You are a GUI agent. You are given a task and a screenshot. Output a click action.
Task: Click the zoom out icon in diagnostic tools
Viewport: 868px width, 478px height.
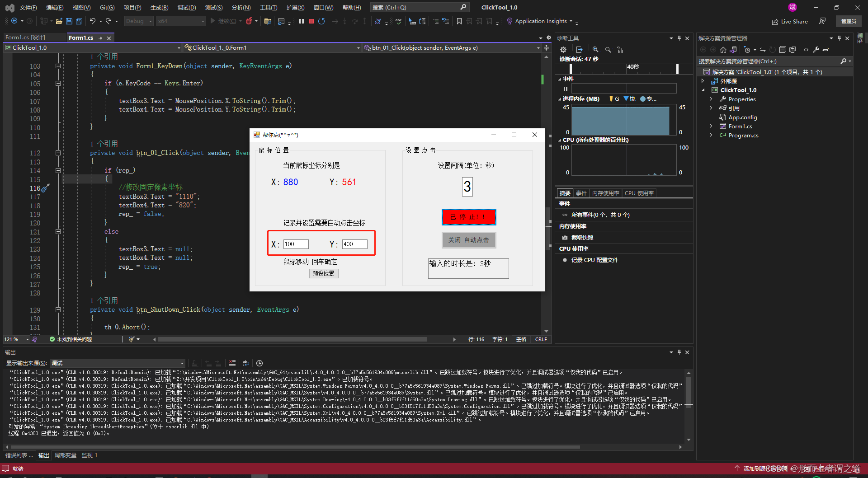click(608, 50)
